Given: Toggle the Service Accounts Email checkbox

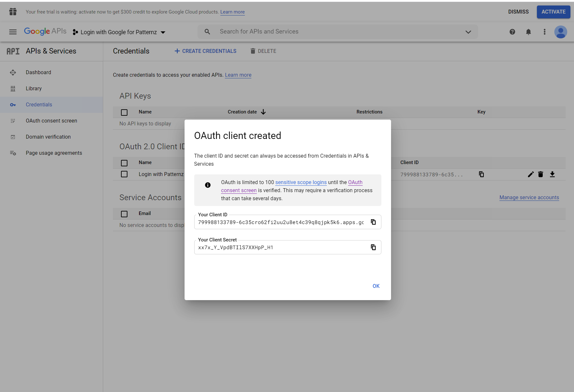Looking at the screenshot, I should click(124, 214).
